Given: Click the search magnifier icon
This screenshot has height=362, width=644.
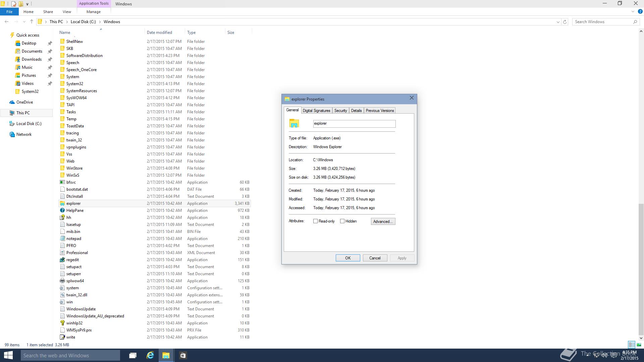Looking at the screenshot, I should [x=635, y=22].
